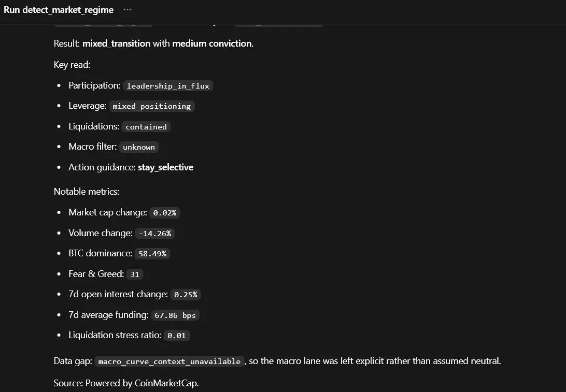Viewport: 566px width, 392px height.
Task: Click the unknown macro filter chip
Action: (139, 147)
